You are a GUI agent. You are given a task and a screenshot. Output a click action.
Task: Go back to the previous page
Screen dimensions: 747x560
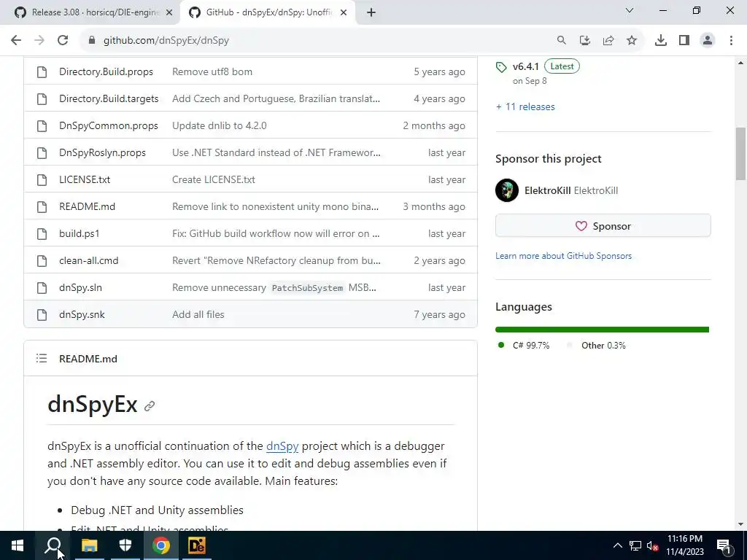click(16, 41)
